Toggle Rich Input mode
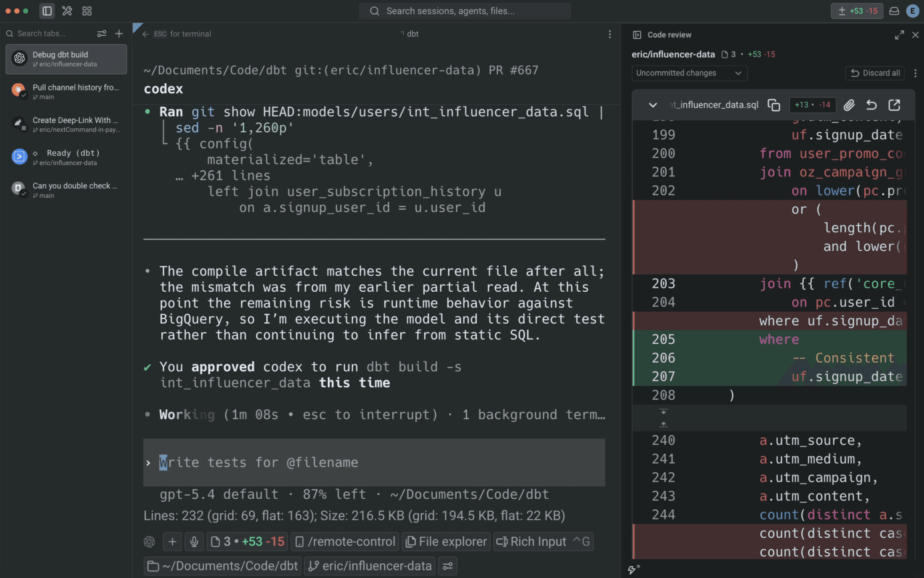This screenshot has width=924, height=578. coord(543,541)
